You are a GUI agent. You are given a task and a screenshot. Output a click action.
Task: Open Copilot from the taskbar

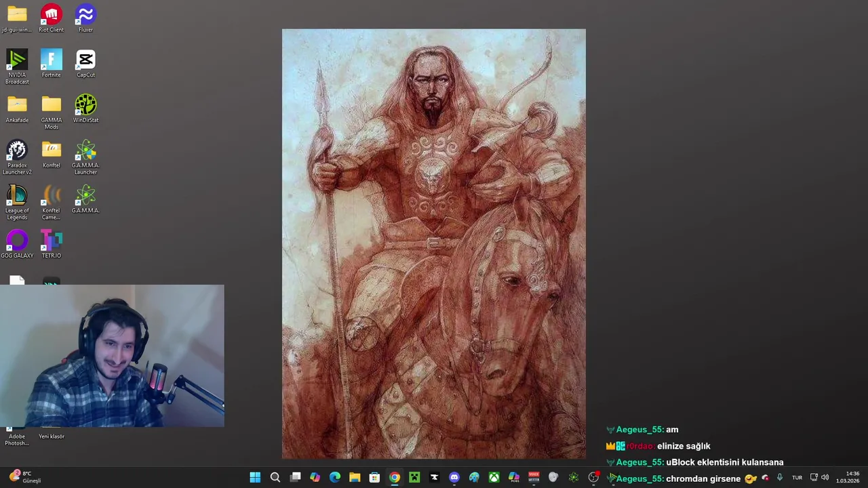(315, 478)
